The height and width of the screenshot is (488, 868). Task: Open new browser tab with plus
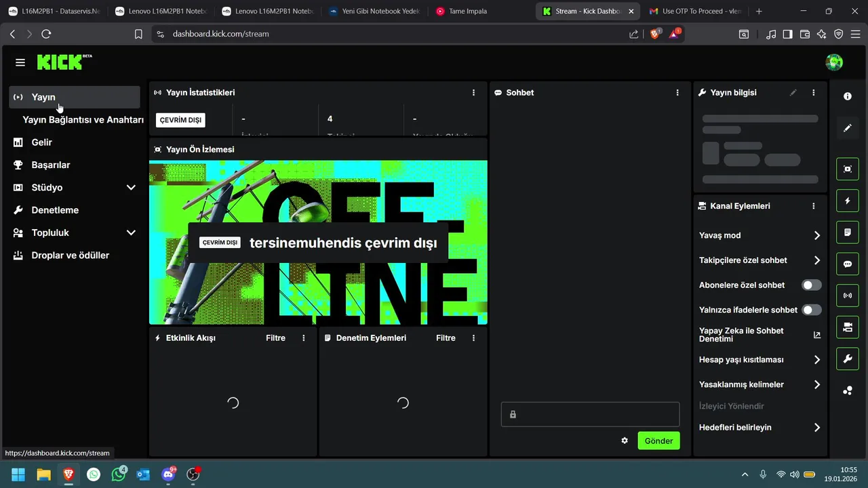coord(759,11)
